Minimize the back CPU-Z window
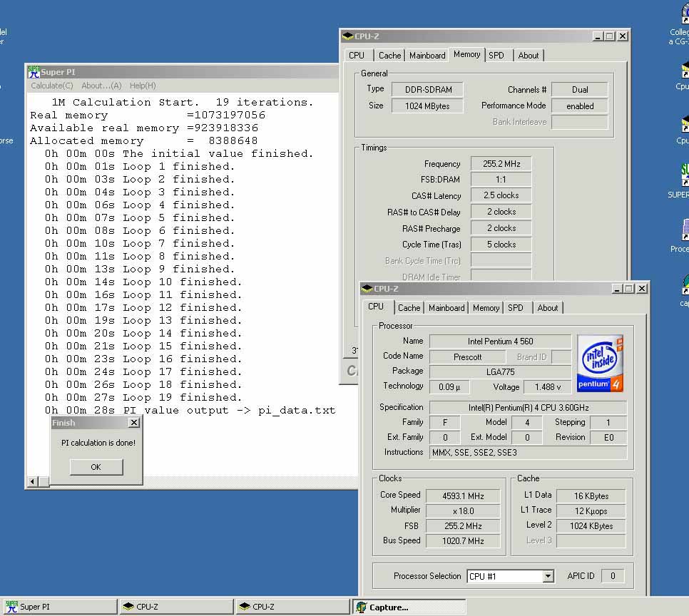Image resolution: width=689 pixels, height=616 pixels. click(598, 36)
